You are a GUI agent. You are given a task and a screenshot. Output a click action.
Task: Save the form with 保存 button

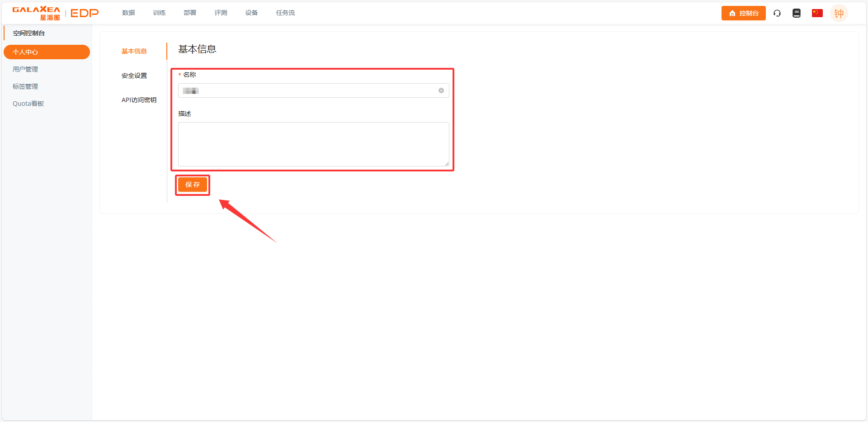tap(193, 185)
